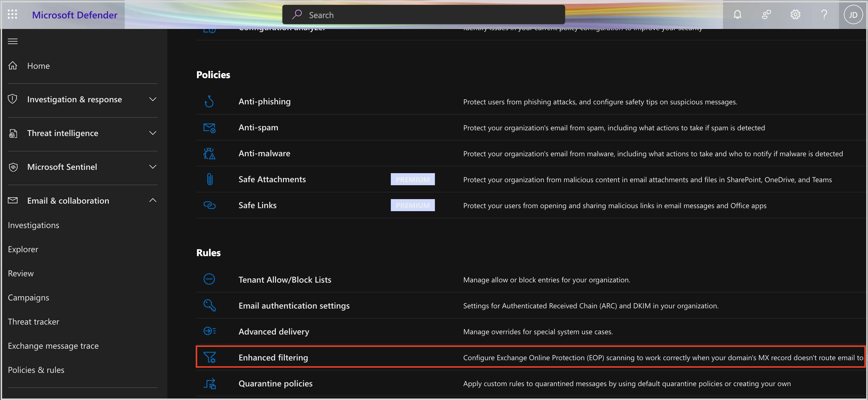Open Advanced delivery rule
The width and height of the screenshot is (868, 400).
click(274, 332)
